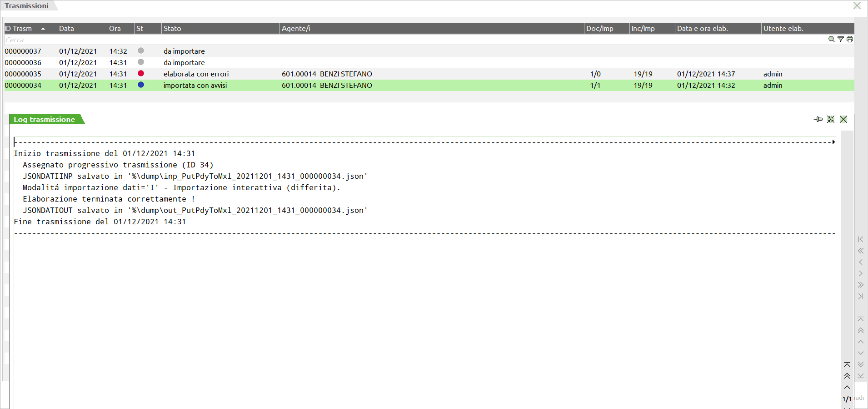
Task: Select the Log trasmissione tab
Action: (x=45, y=119)
